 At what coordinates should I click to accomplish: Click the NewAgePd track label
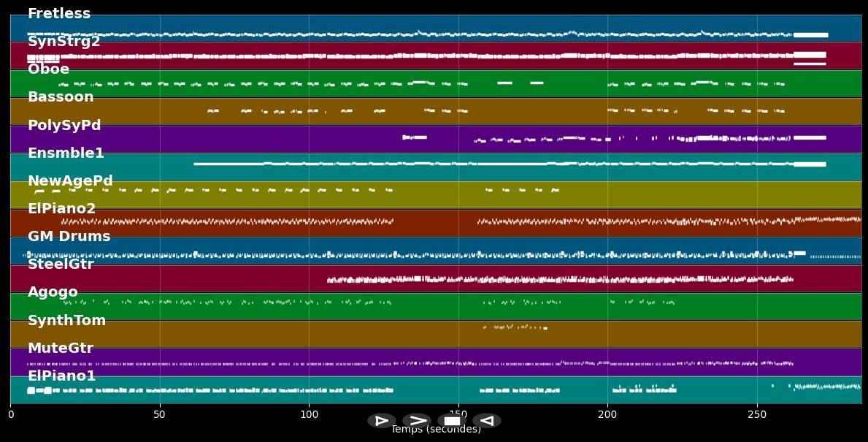70,181
